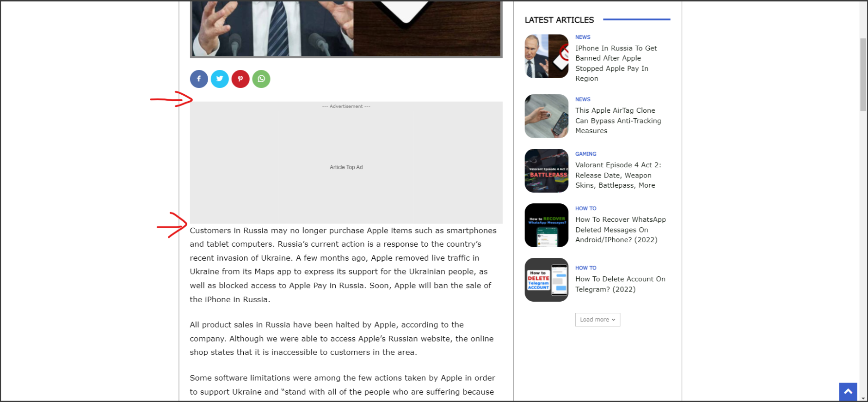Click HOW TO category above Telegram article

click(x=586, y=268)
